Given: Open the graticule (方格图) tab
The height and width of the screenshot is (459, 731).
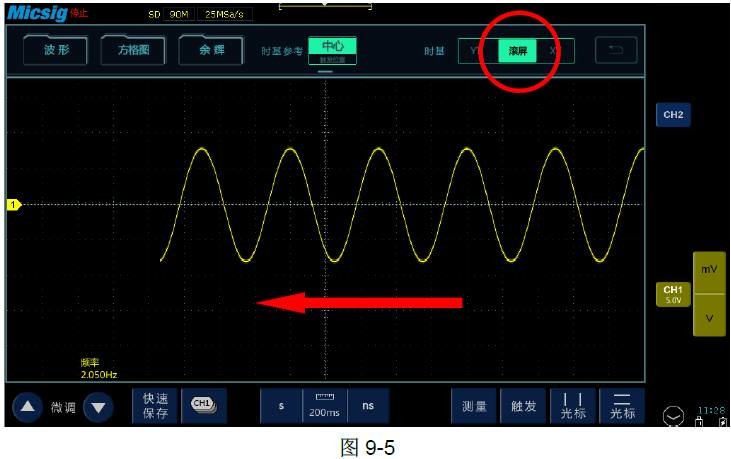Looking at the screenshot, I should pos(133,51).
